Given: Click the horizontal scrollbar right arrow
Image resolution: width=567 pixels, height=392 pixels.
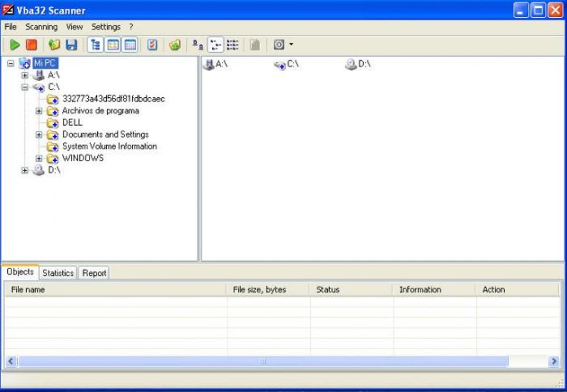Looking at the screenshot, I should (x=554, y=361).
